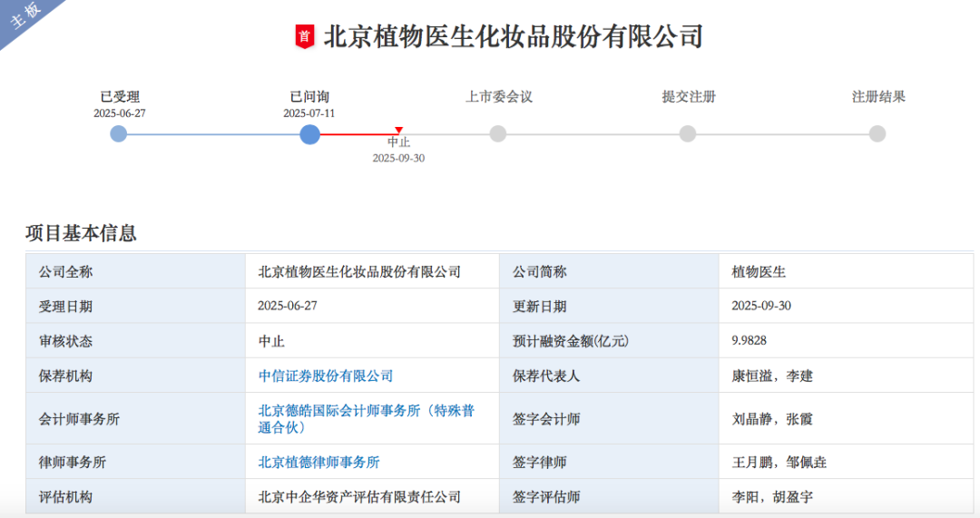Click the company title 北京植物医生化妆品股份有限公司
The height and width of the screenshot is (518, 980).
click(514, 37)
